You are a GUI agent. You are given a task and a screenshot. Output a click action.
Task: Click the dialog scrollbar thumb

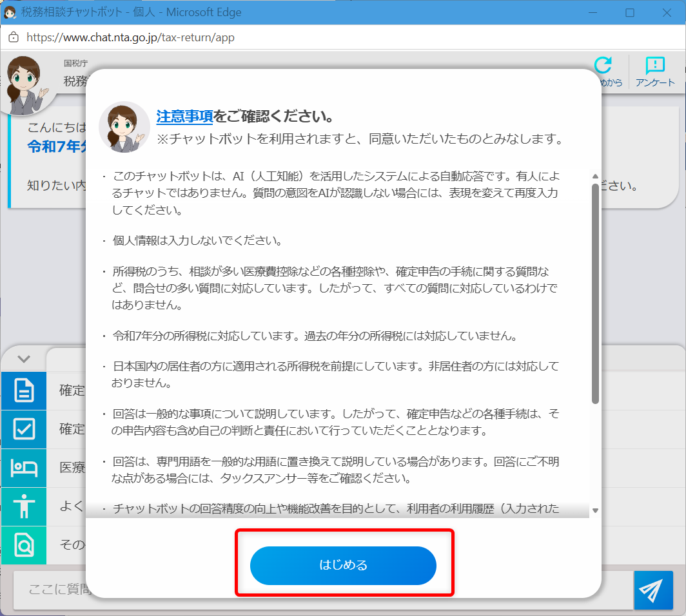click(595, 293)
